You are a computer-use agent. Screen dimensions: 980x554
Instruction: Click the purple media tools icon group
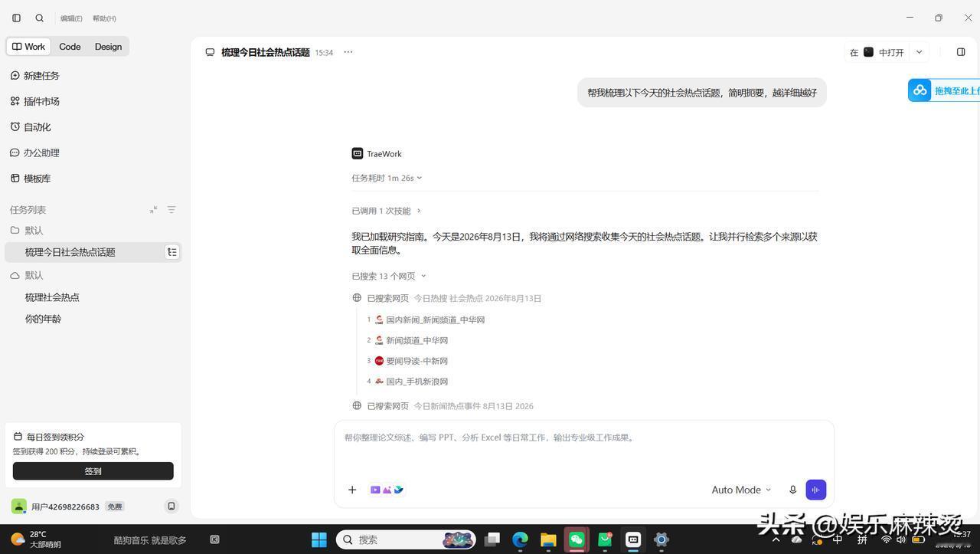387,490
